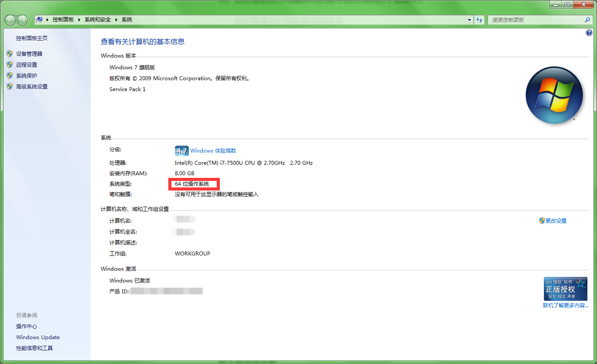Open 性能信息和工具 link

(x=34, y=348)
